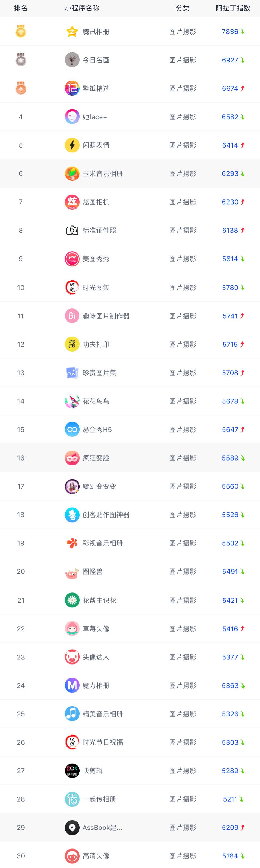Open the 易企秀H5 blue icon
This screenshot has height=868, width=260.
(x=72, y=429)
